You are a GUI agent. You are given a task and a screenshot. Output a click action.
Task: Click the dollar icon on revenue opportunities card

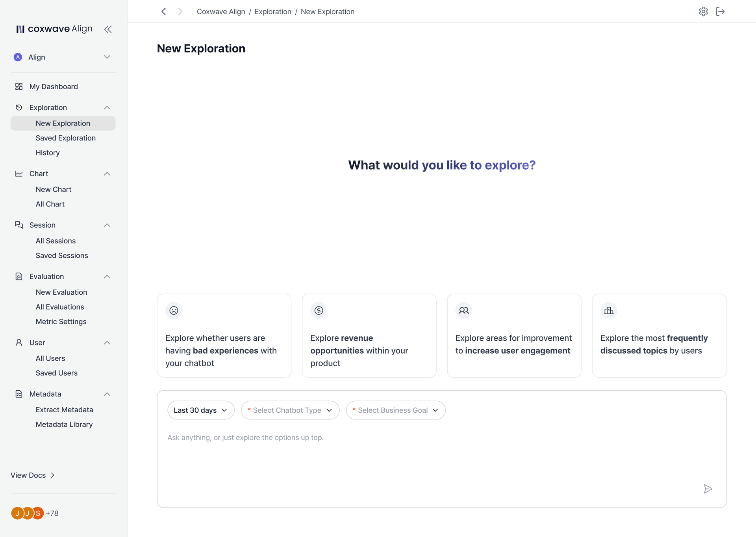click(x=319, y=310)
